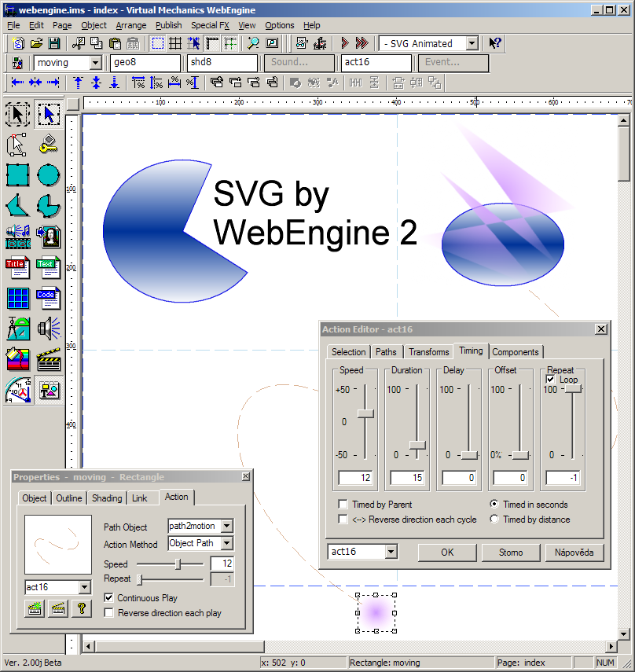Click the context help arrow-question icon

click(x=495, y=43)
